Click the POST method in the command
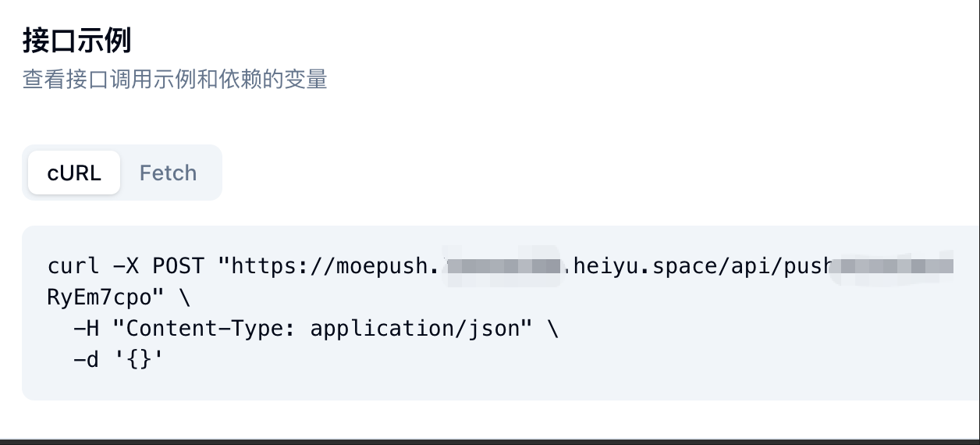Screen dimensions: 980x445 [x=178, y=265]
